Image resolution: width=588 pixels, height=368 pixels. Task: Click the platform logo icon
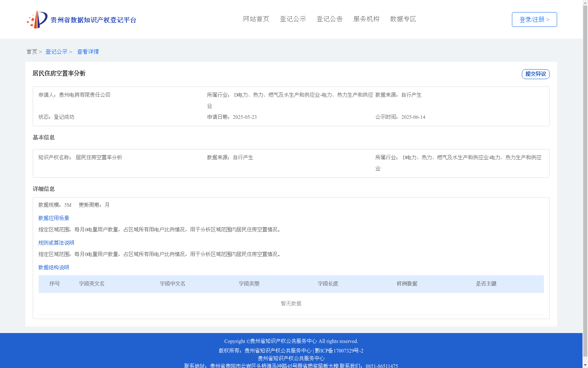tap(37, 20)
